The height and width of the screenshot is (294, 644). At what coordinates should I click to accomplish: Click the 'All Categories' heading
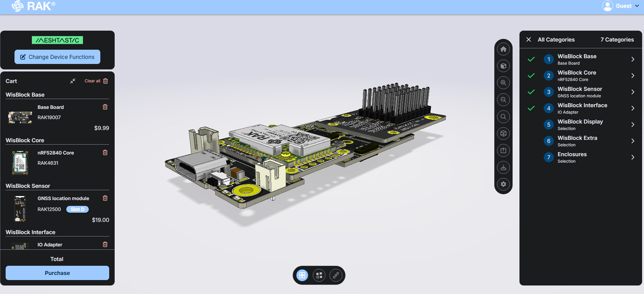(x=556, y=40)
